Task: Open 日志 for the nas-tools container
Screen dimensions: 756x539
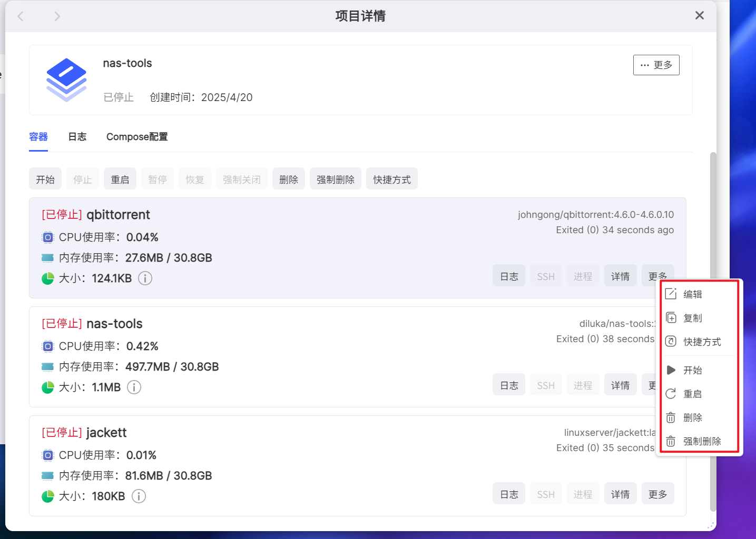Action: (509, 385)
